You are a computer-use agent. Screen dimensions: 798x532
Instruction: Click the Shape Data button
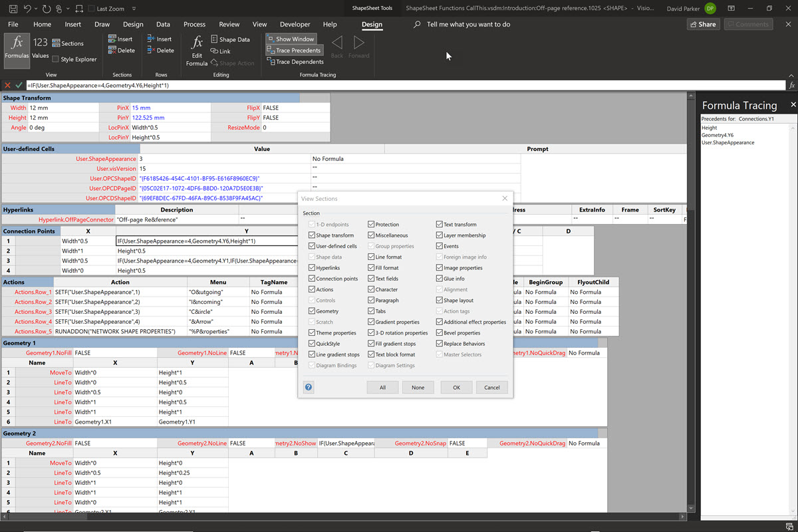point(230,40)
